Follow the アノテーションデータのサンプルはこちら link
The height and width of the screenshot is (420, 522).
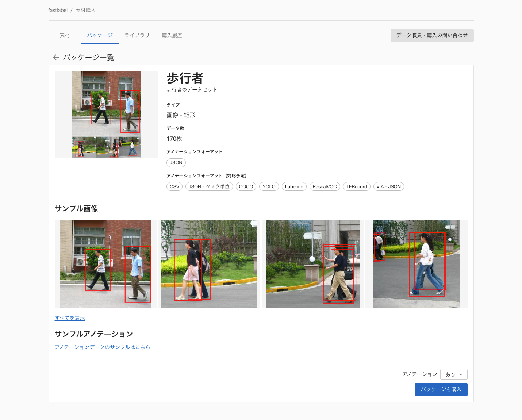click(x=103, y=347)
